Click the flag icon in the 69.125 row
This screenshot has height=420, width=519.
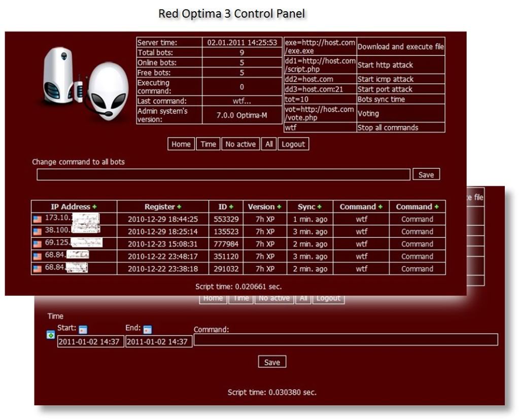(x=38, y=244)
